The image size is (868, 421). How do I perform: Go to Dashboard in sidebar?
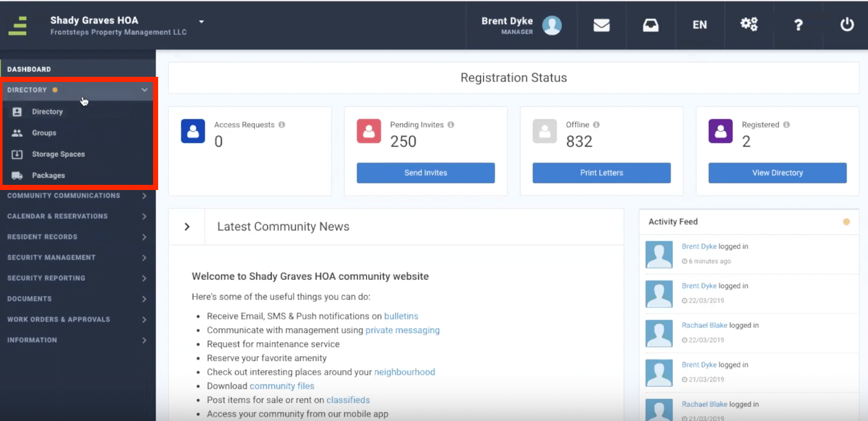[78, 69]
